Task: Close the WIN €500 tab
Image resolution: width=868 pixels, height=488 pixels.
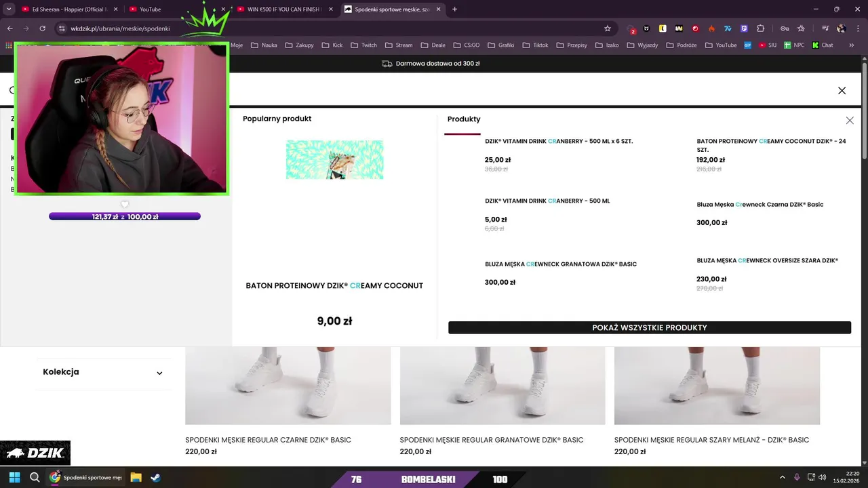Action: (x=330, y=9)
